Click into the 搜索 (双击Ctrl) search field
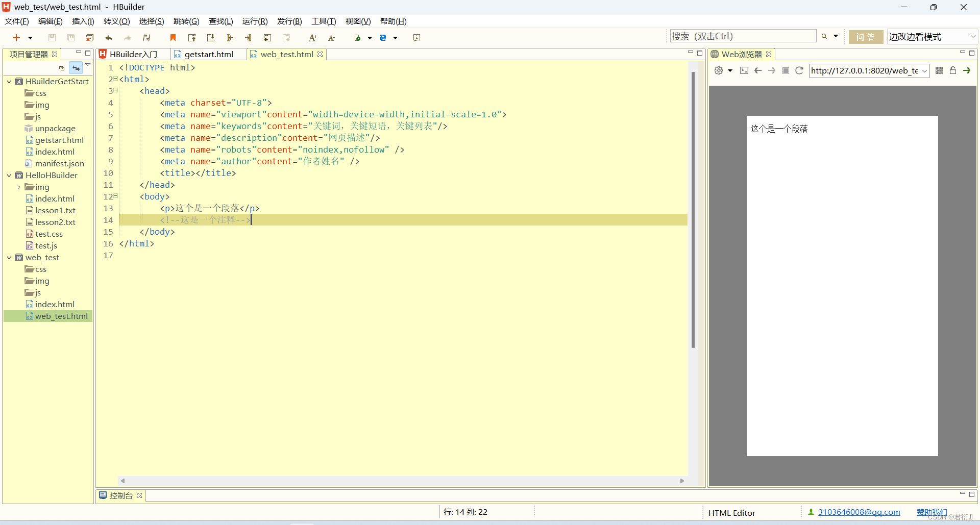This screenshot has height=525, width=980. coord(743,36)
